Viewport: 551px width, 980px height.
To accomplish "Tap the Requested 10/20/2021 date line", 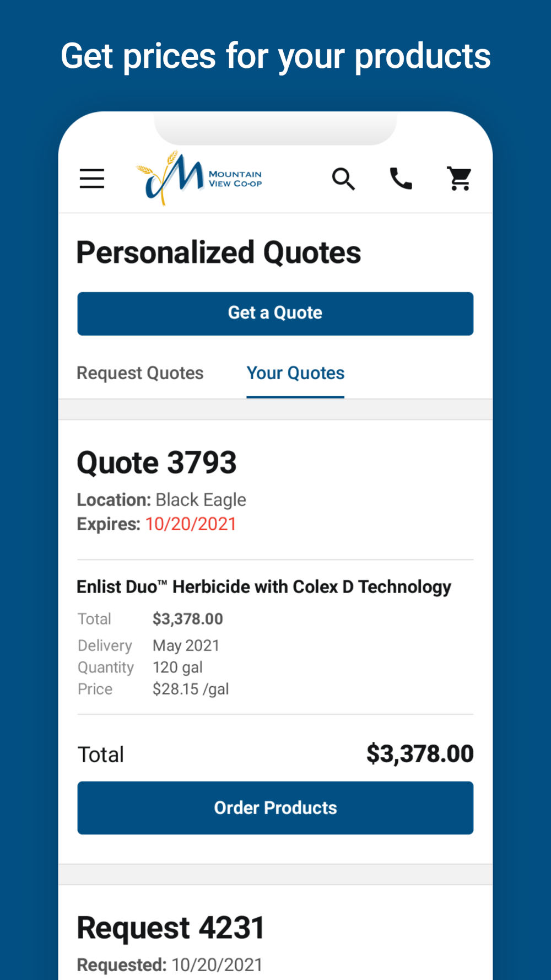I will pyautogui.click(x=170, y=965).
